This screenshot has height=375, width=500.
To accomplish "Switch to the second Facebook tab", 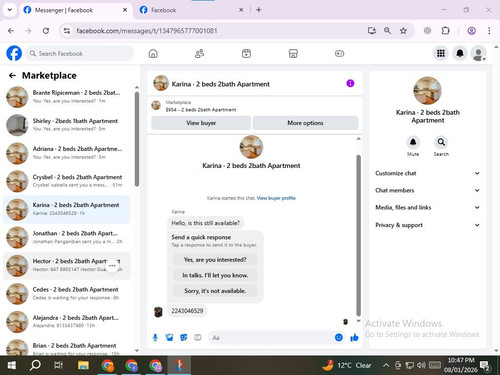I will [192, 10].
